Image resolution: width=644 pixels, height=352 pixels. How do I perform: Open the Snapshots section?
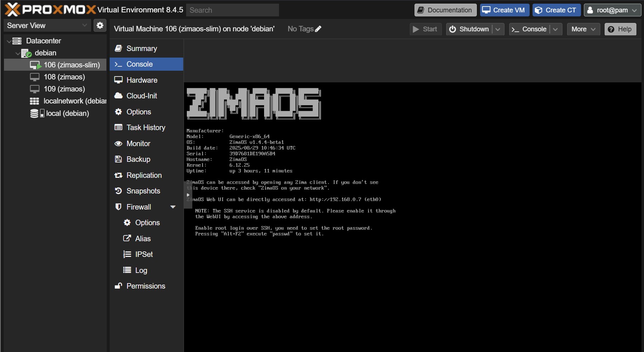pyautogui.click(x=143, y=191)
